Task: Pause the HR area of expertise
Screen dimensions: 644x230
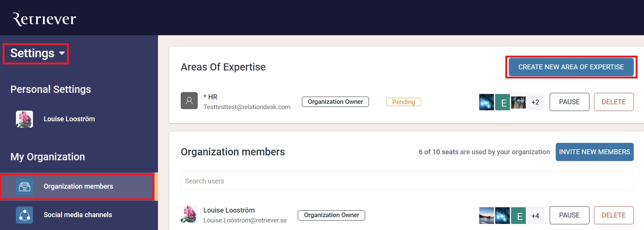Action: (x=569, y=102)
